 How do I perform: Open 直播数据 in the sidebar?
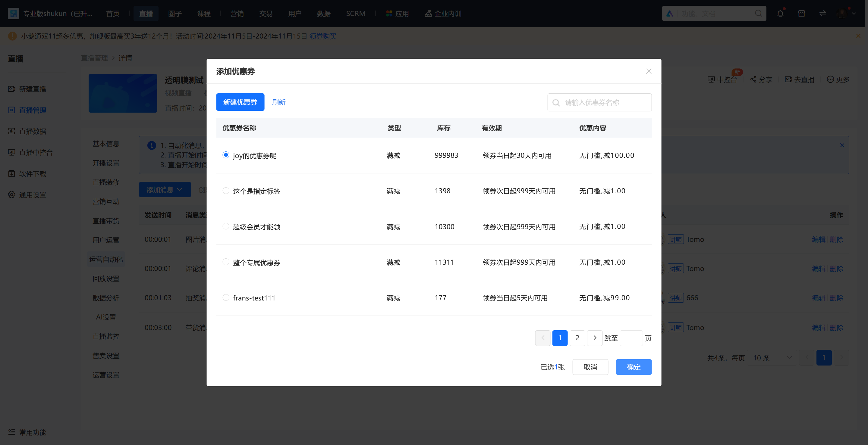click(27, 131)
